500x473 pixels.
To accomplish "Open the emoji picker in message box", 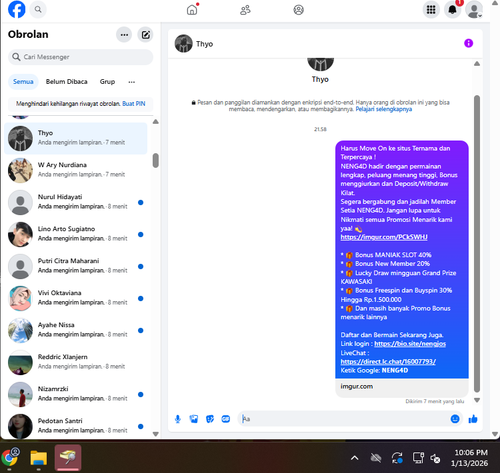I will point(455,419).
